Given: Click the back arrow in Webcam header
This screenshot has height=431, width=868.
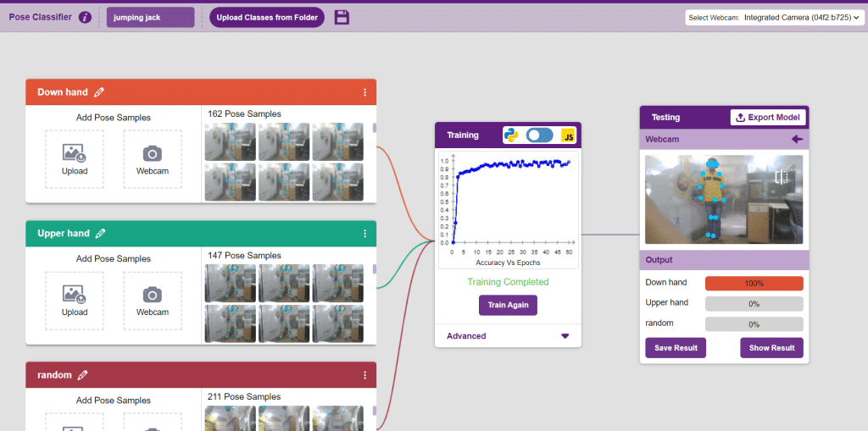Looking at the screenshot, I should point(797,139).
